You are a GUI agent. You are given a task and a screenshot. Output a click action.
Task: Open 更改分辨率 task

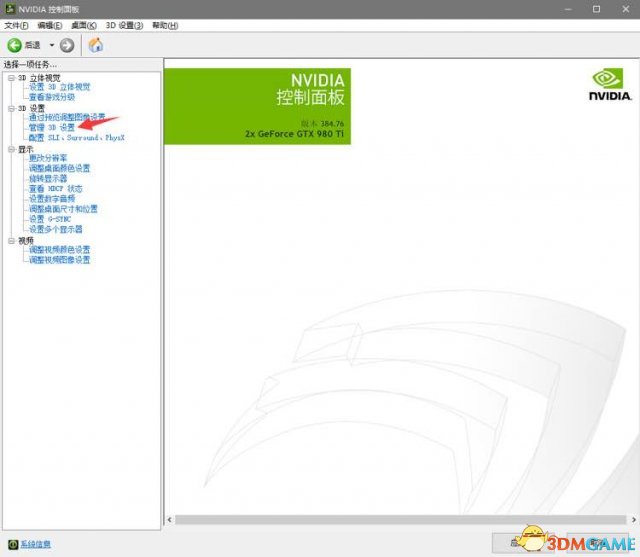(48, 158)
